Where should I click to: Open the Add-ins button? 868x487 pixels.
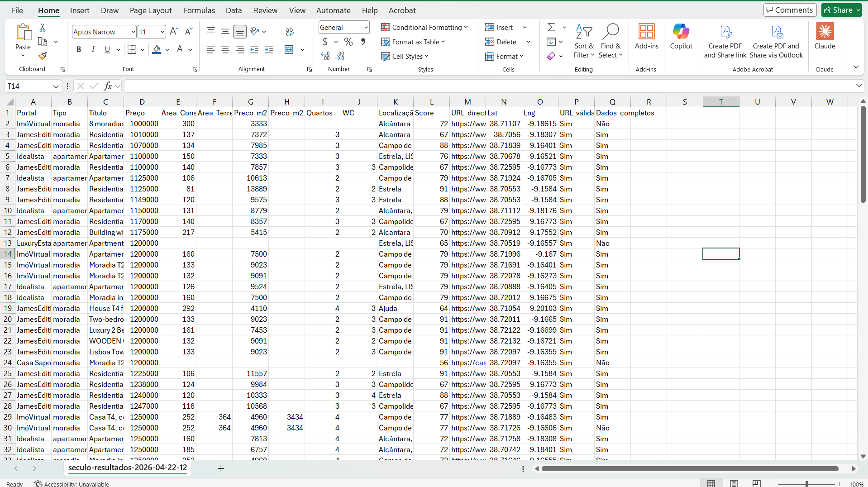click(646, 36)
